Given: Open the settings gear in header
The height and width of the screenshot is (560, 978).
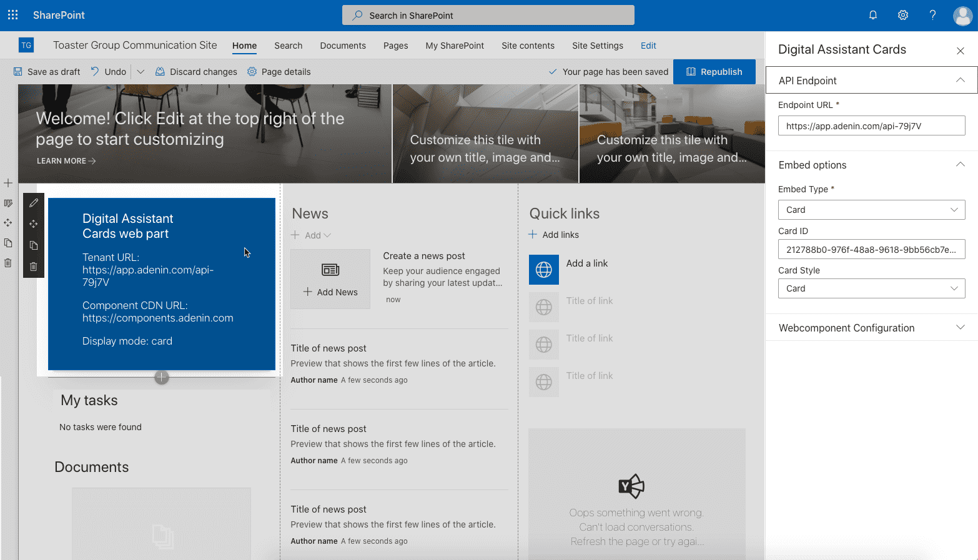Looking at the screenshot, I should pyautogui.click(x=903, y=15).
